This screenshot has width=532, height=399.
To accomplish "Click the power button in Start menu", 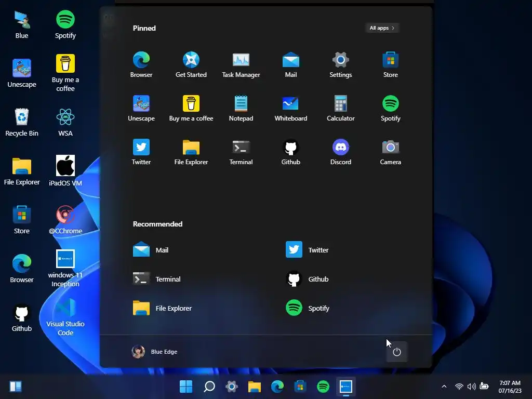I will pos(396,352).
